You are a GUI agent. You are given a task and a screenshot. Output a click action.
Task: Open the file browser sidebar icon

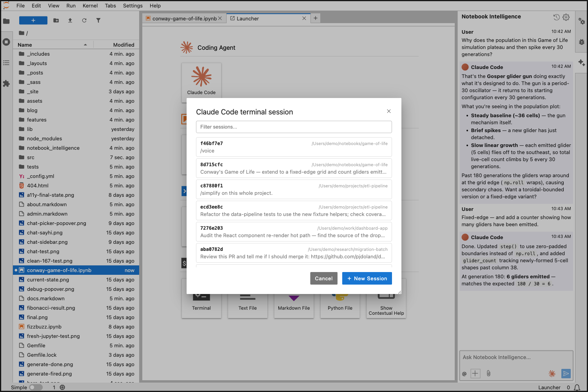click(x=6, y=21)
